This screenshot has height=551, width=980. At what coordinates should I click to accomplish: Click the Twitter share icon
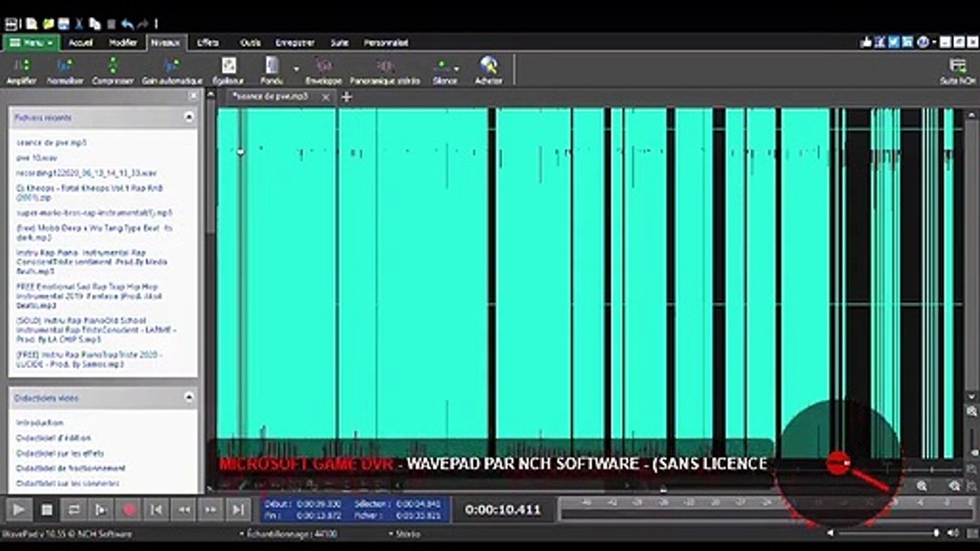click(x=894, y=42)
